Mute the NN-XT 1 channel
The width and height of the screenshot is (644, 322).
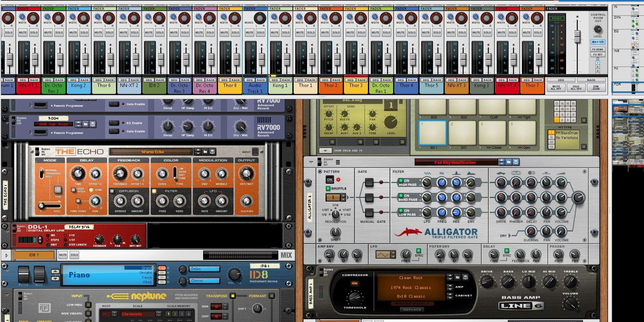point(23,32)
